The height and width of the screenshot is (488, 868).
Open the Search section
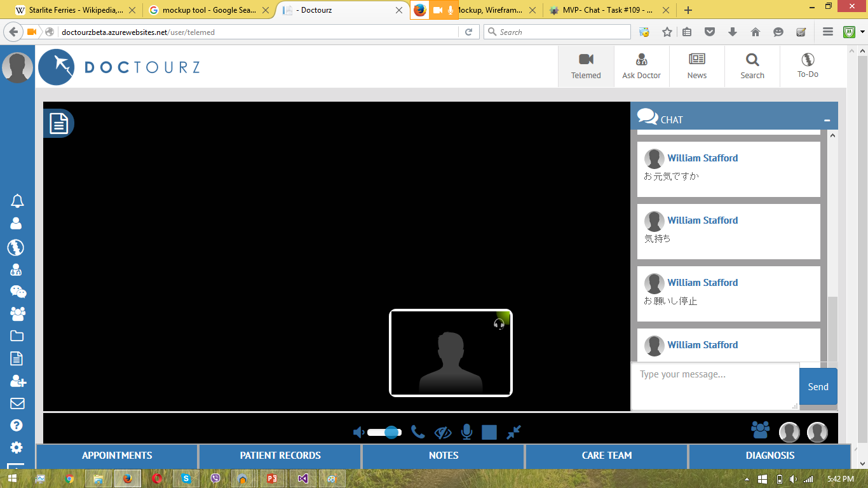click(752, 66)
